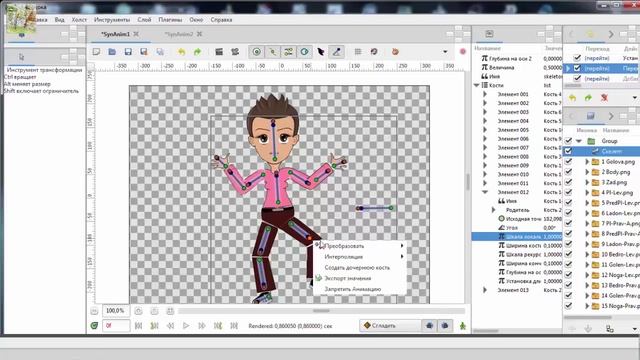This screenshot has width=640, height=360.
Task: Toggle angle handles icon in toolbar
Action: [x=336, y=52]
